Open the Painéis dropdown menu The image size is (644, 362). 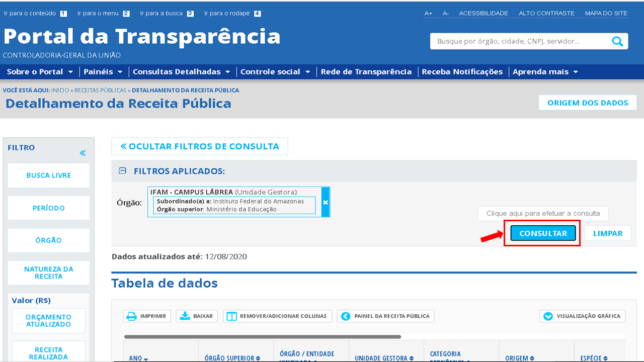(x=103, y=72)
